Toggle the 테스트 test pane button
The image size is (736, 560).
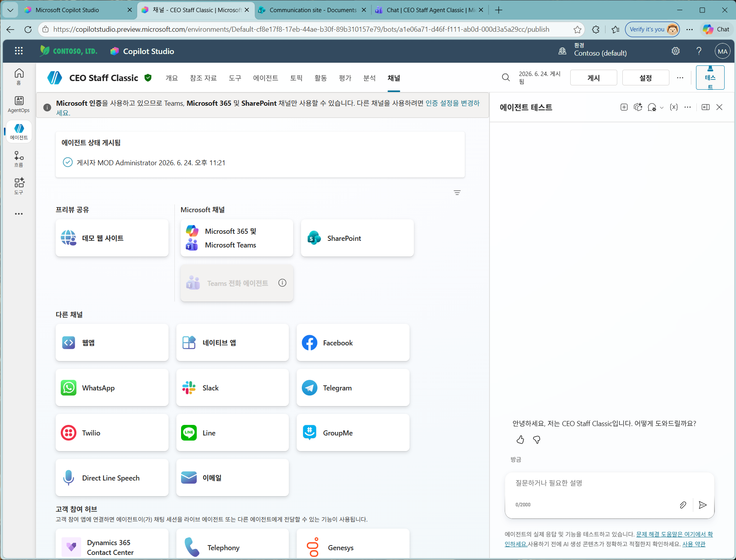[710, 78]
